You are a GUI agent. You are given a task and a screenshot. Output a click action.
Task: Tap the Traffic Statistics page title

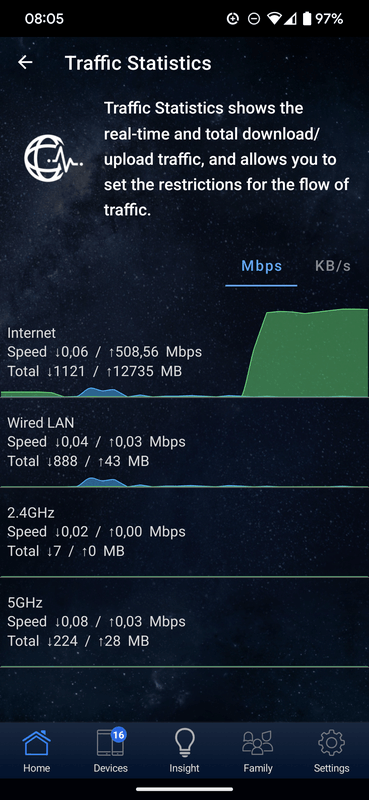(x=138, y=63)
